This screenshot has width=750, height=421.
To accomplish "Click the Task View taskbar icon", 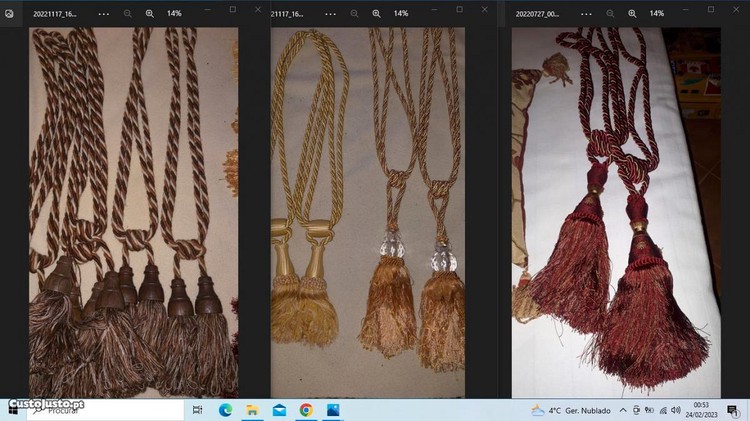I will [197, 410].
